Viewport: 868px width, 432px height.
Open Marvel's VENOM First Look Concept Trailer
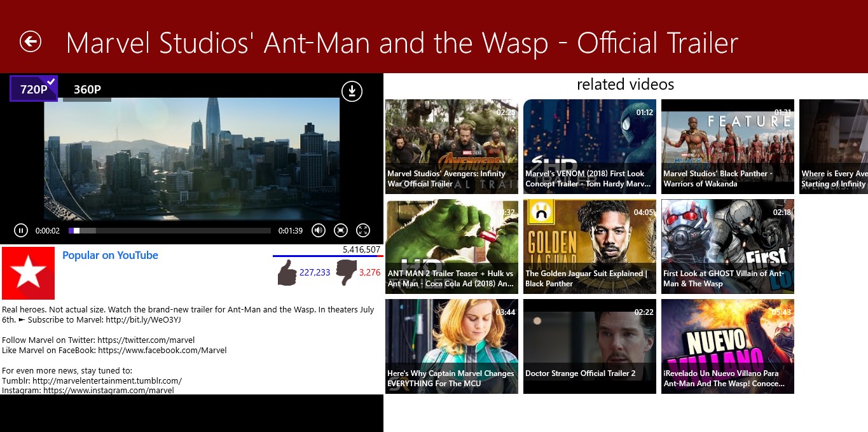click(x=589, y=146)
